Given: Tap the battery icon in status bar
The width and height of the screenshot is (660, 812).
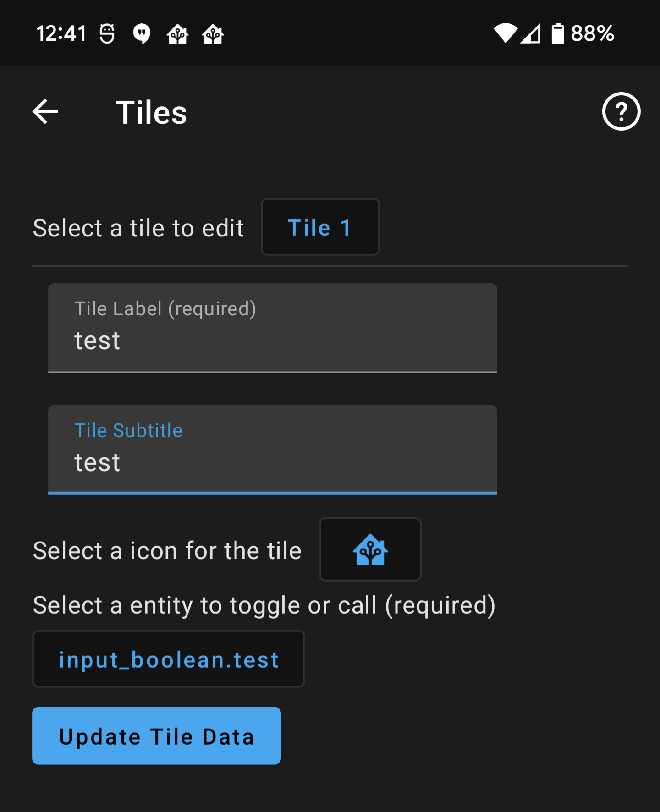Looking at the screenshot, I should point(557,33).
